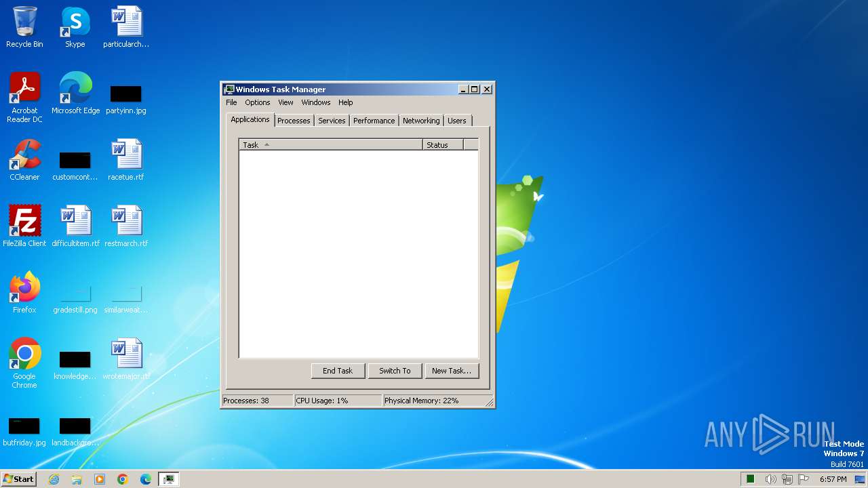Select the knowledge file icon

(75, 365)
